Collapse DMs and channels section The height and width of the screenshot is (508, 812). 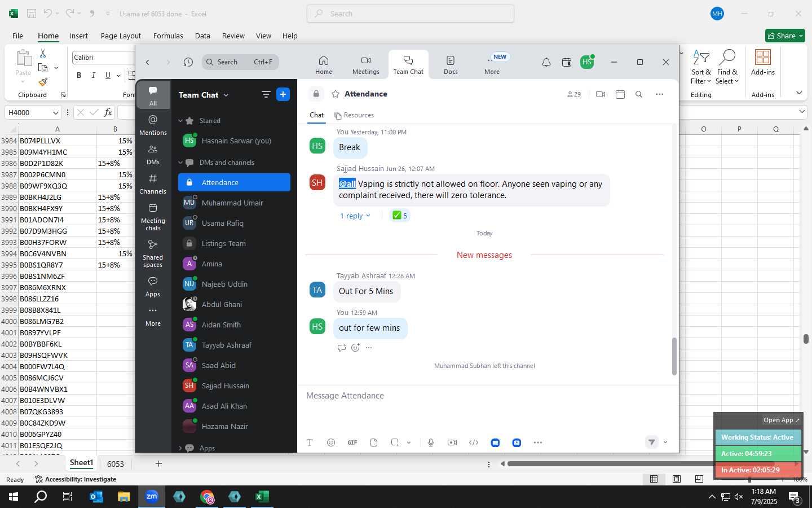(180, 163)
